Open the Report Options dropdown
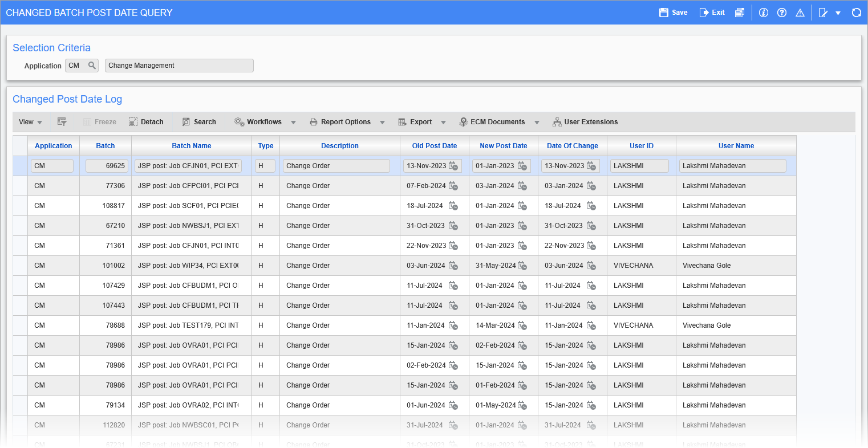Viewport: 868px width, 448px height. click(347, 121)
